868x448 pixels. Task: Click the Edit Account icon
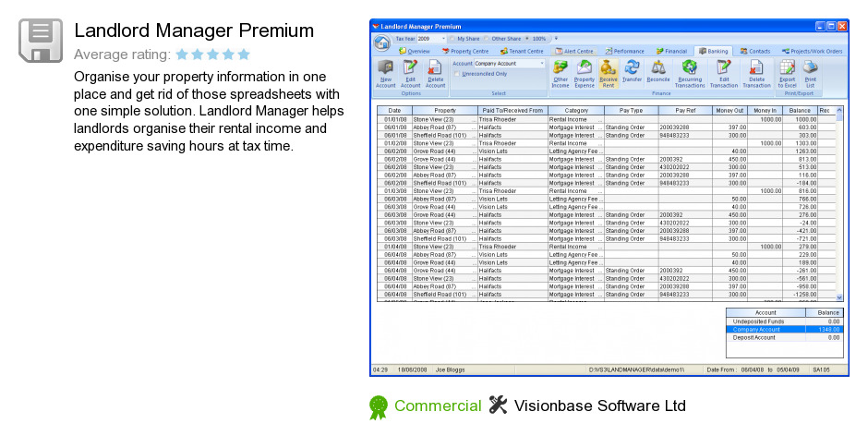(410, 68)
